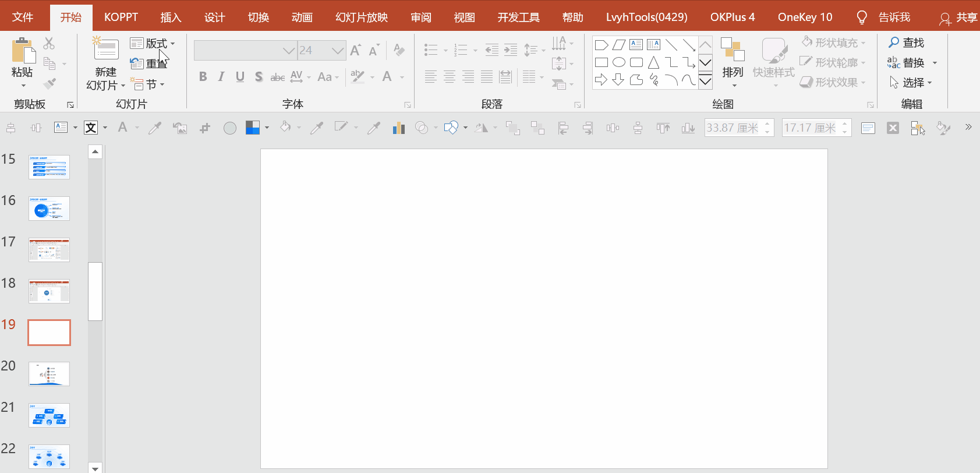Screen dimensions: 980x473
Task: Align text right
Action: [x=468, y=76]
